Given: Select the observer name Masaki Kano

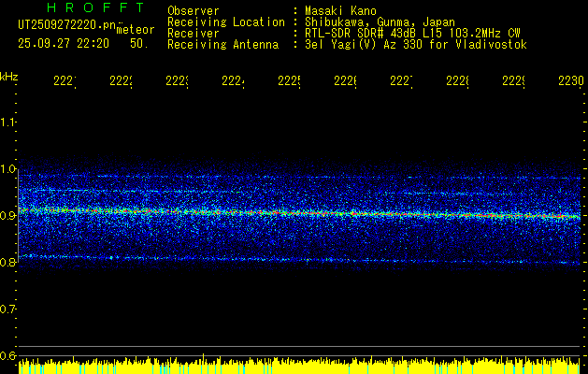Looking at the screenshot, I should point(340,11).
